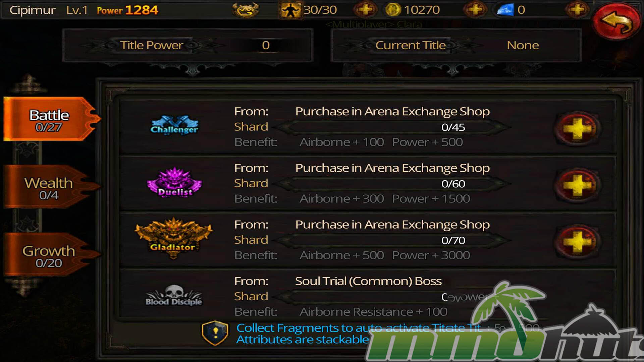Click the info shield hint icon
644x362 pixels.
215,333
